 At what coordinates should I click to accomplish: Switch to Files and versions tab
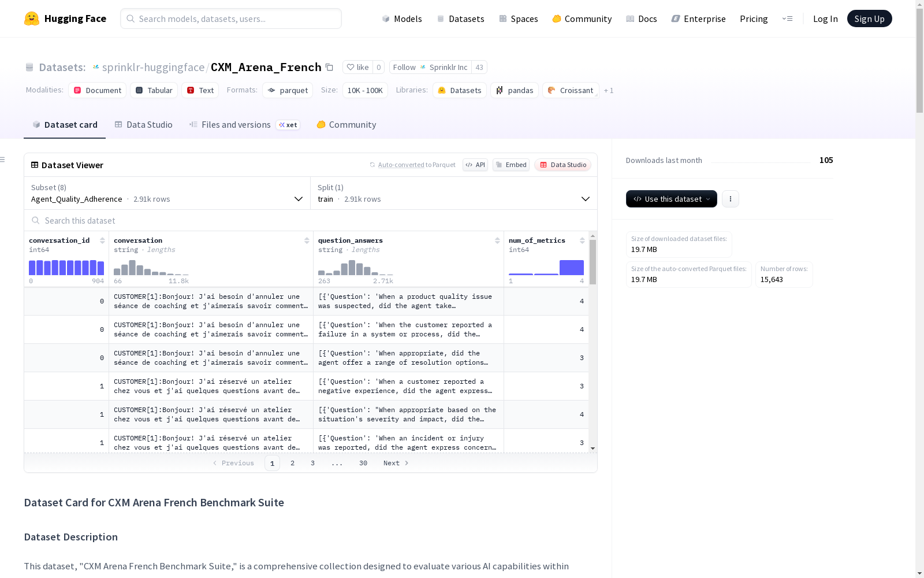pyautogui.click(x=244, y=125)
